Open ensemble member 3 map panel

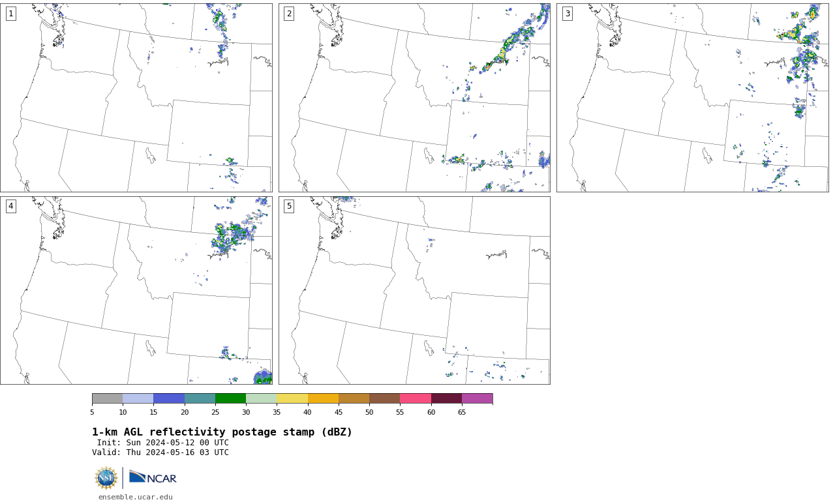[x=693, y=98]
